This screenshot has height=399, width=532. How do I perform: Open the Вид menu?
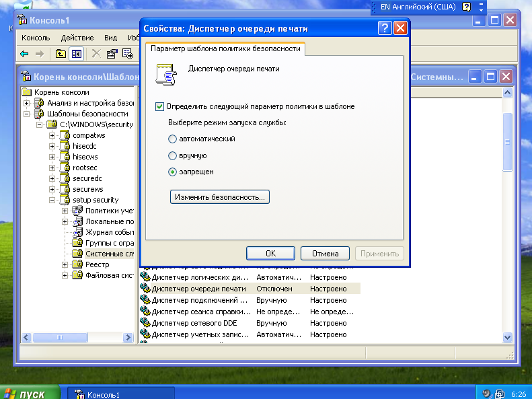pos(110,38)
